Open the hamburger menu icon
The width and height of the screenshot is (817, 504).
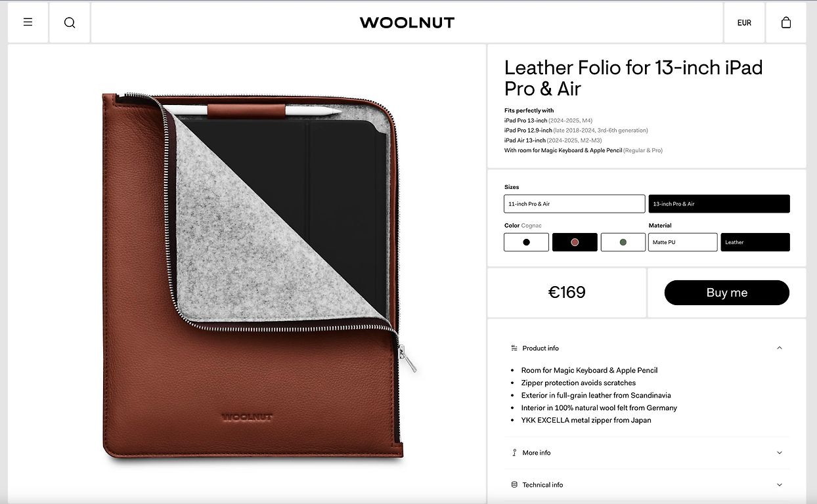point(28,22)
